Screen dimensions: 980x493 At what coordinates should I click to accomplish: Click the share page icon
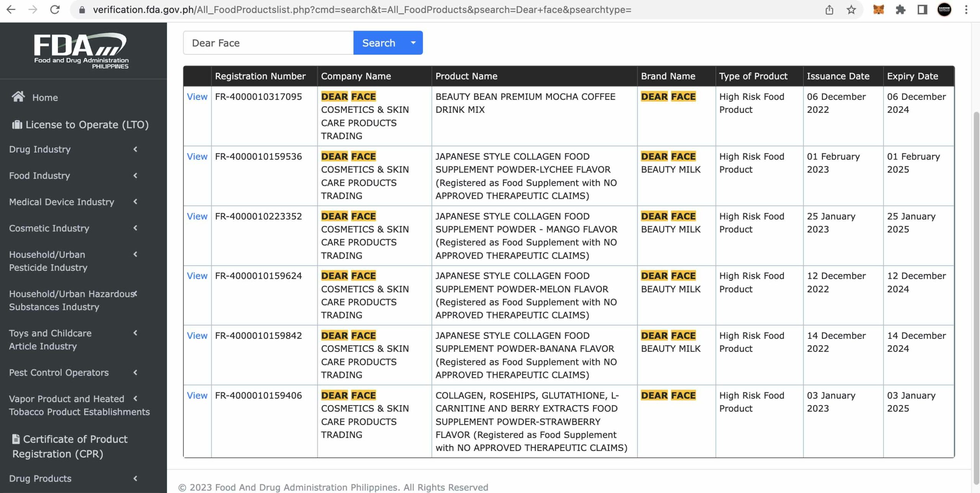pyautogui.click(x=829, y=10)
